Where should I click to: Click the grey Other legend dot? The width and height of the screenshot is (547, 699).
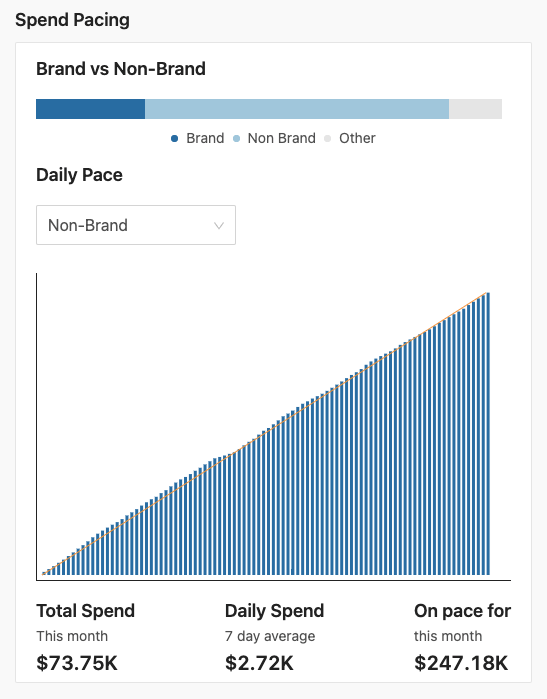click(328, 139)
